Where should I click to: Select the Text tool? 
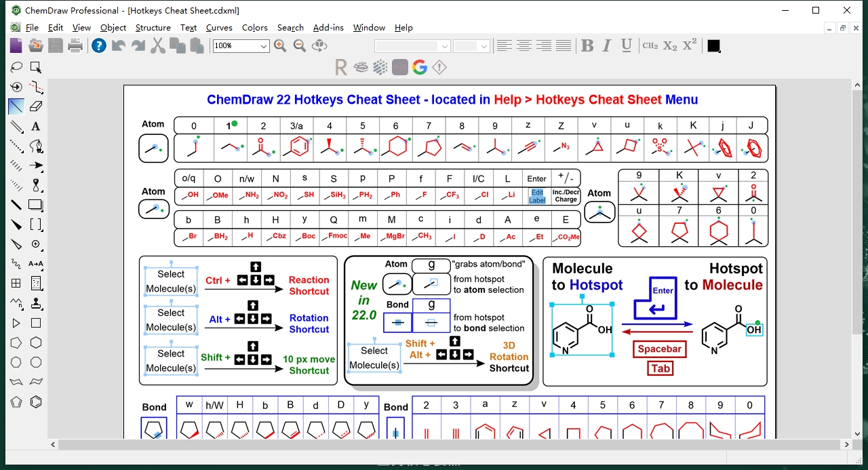[x=36, y=126]
